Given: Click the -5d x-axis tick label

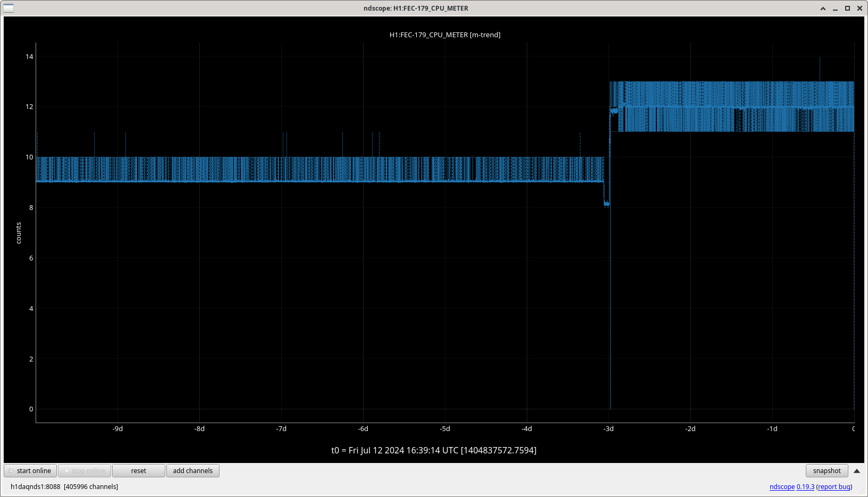Looking at the screenshot, I should (x=445, y=429).
